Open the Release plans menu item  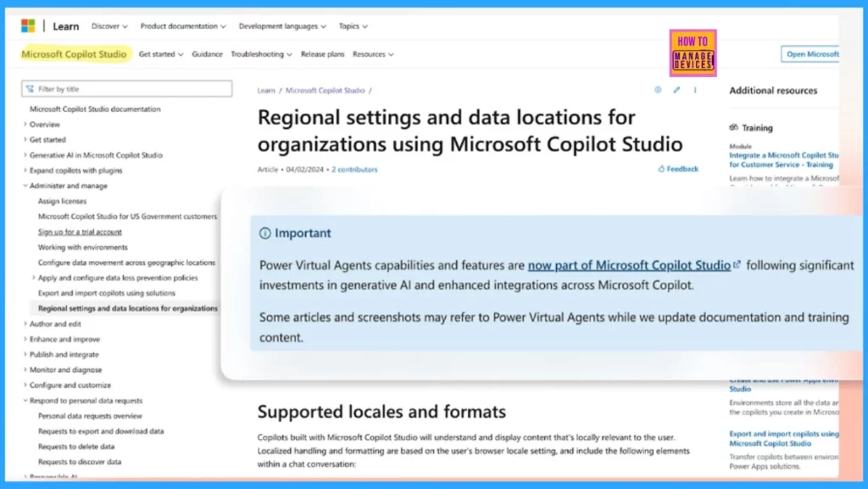[322, 54]
